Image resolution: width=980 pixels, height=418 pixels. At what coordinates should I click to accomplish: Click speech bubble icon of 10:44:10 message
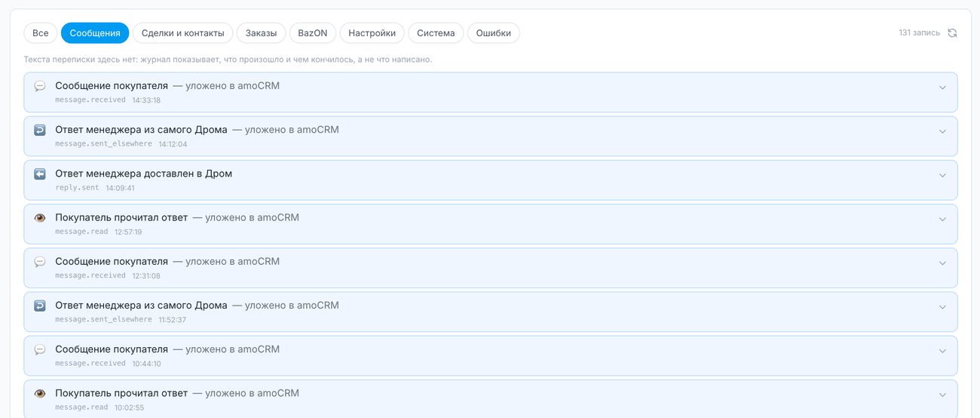(40, 349)
